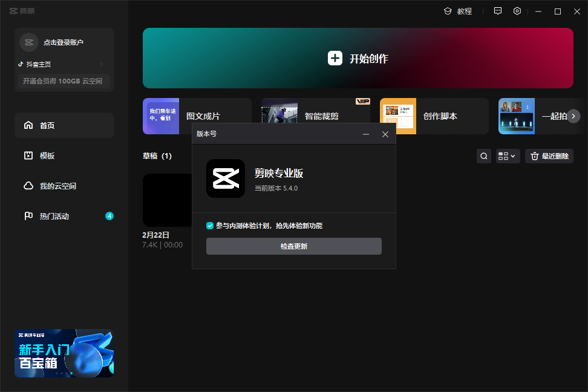Image resolution: width=588 pixels, height=392 pixels.
Task: Open 我的云空间 in the sidebar
Action: [x=64, y=186]
